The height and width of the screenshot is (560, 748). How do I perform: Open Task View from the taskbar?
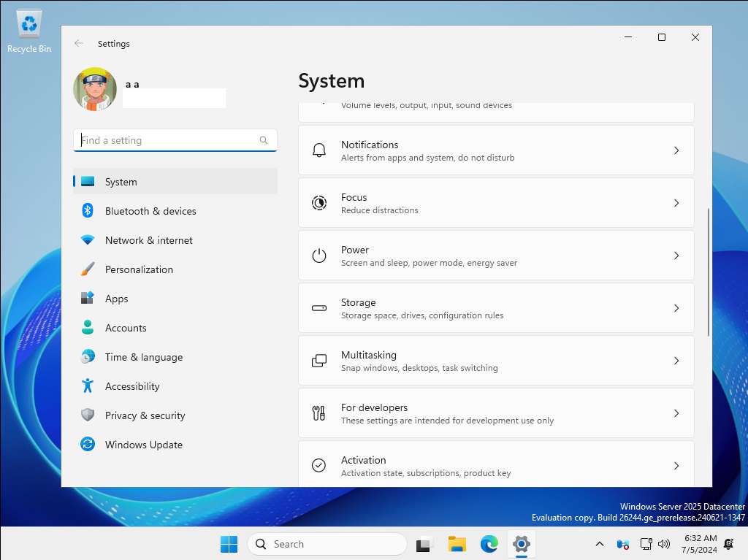(424, 544)
